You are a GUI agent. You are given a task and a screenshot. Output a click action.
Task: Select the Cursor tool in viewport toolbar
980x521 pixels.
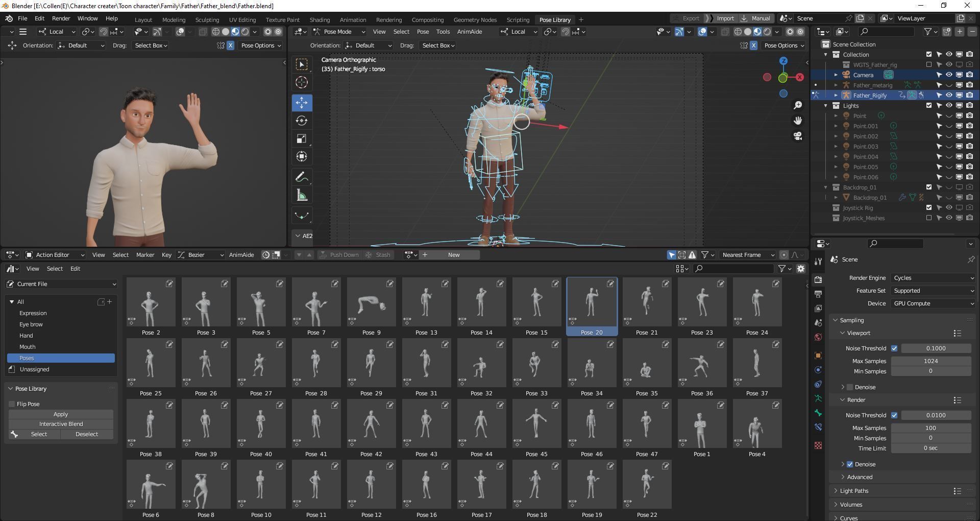(x=302, y=82)
